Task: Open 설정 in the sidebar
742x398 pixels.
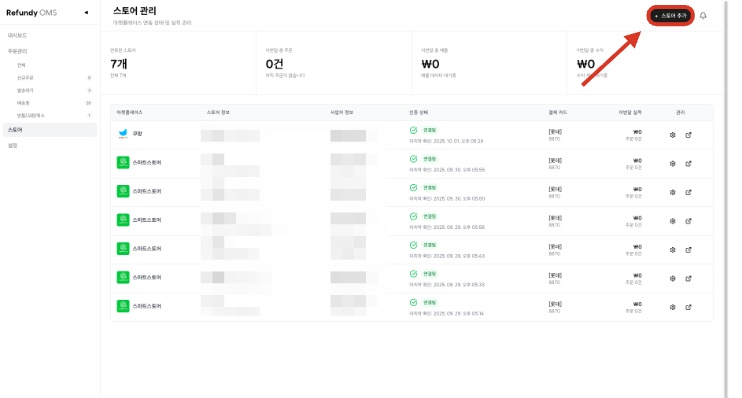Action: pyautogui.click(x=13, y=145)
